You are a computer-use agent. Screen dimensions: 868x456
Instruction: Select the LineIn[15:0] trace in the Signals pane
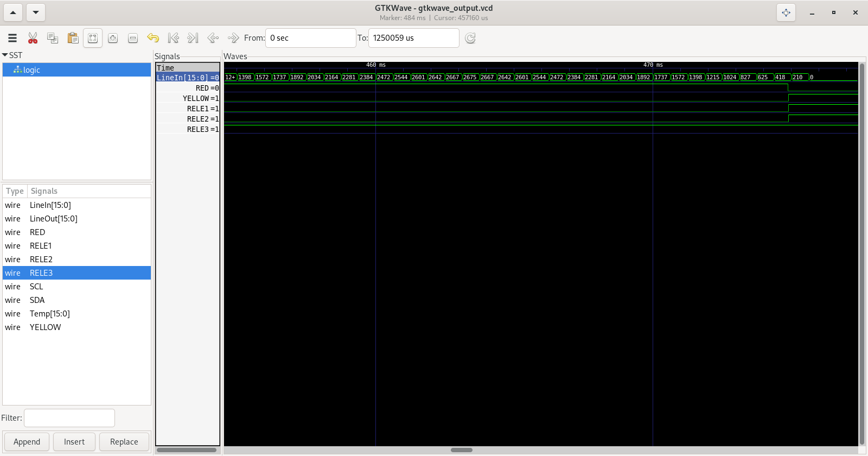click(188, 78)
